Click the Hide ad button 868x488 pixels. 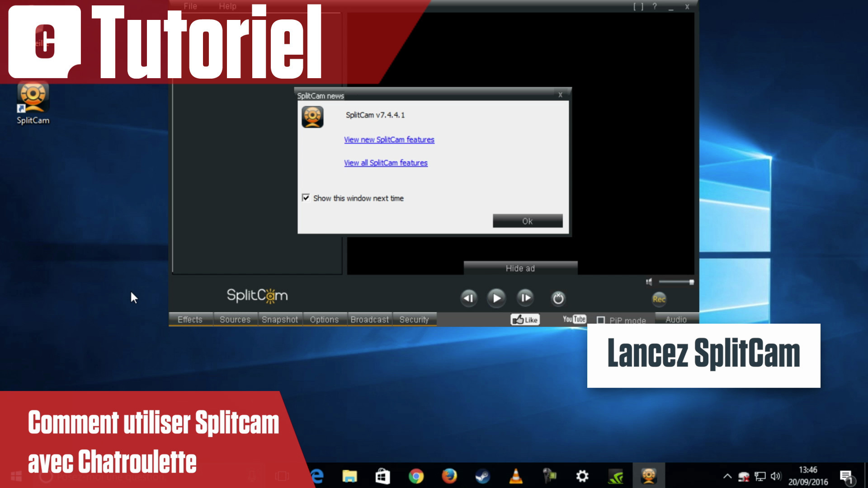tap(520, 268)
